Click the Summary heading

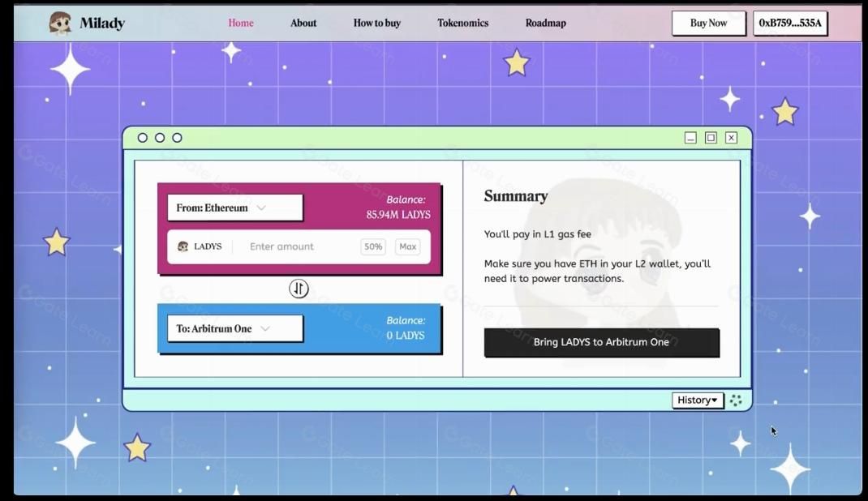[x=516, y=196]
